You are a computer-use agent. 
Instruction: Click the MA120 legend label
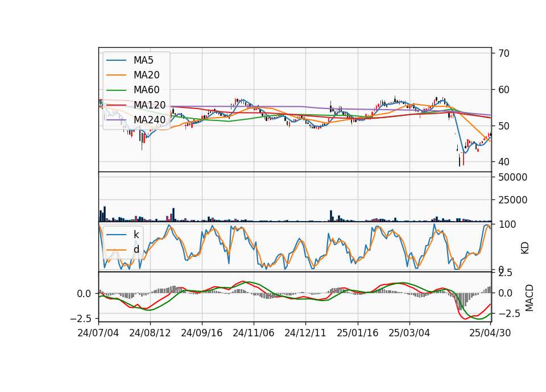pyautogui.click(x=150, y=105)
